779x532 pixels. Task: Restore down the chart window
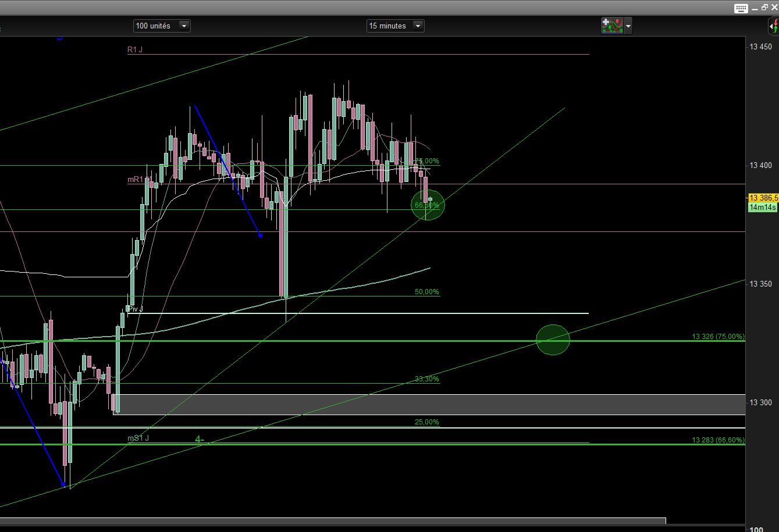coord(764,8)
